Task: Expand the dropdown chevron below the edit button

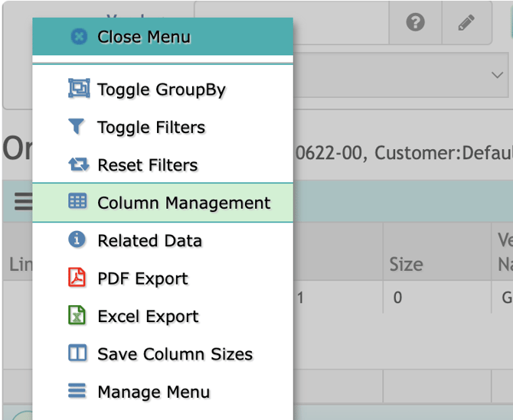Action: 494,74
